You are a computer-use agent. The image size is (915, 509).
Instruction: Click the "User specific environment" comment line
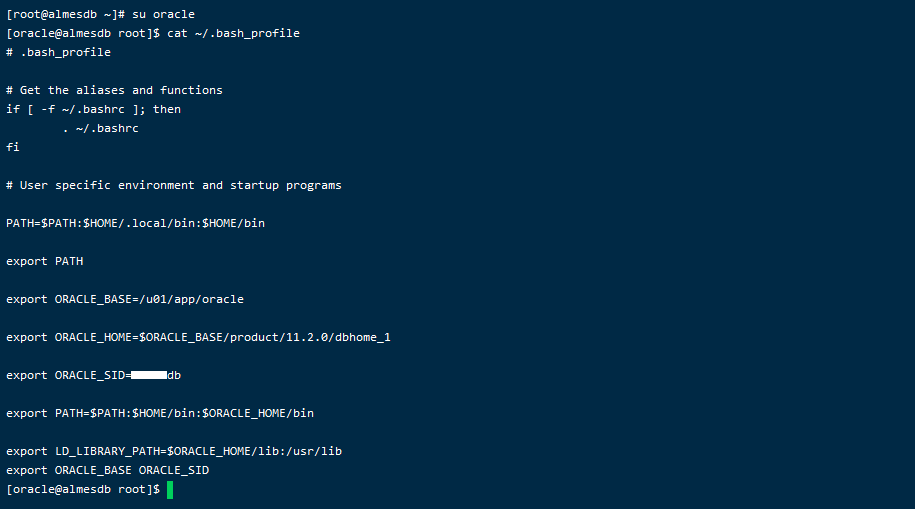click(173, 185)
